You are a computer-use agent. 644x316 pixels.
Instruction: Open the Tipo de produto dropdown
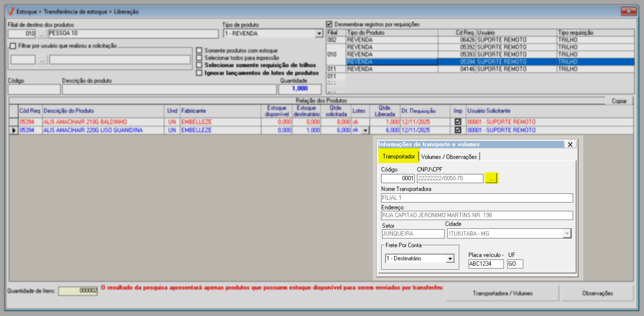coord(319,34)
